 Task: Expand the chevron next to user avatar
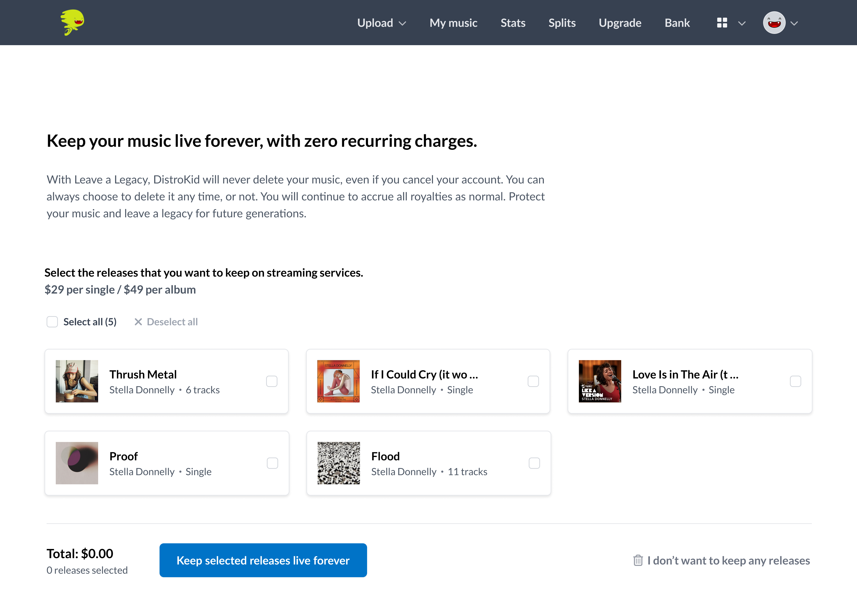pyautogui.click(x=794, y=24)
